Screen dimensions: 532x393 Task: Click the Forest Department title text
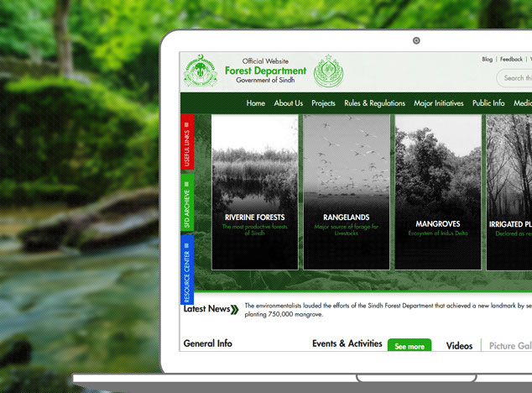pos(265,71)
